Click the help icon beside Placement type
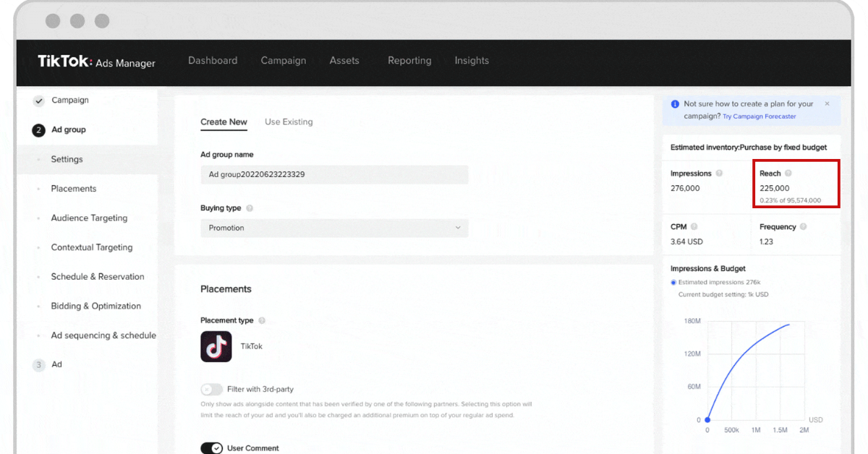This screenshot has width=868, height=454. tap(262, 321)
